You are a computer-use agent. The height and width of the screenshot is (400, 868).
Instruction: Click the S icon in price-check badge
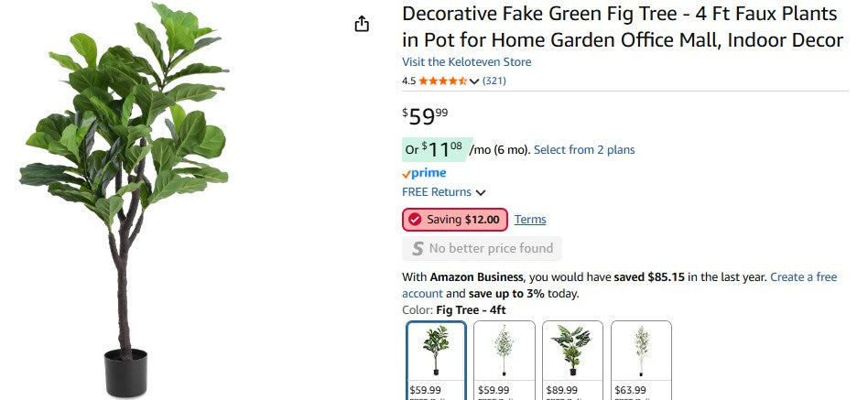418,248
